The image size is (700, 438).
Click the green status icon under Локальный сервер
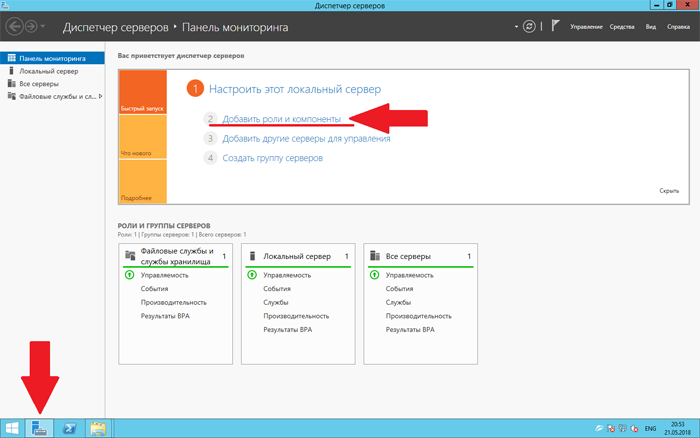tap(254, 275)
